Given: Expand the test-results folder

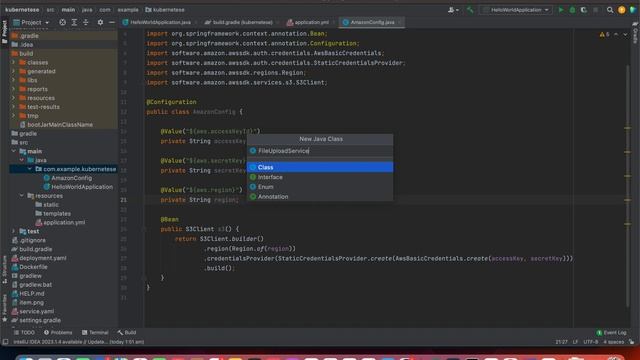Looking at the screenshot, I should pyautogui.click(x=13, y=107).
